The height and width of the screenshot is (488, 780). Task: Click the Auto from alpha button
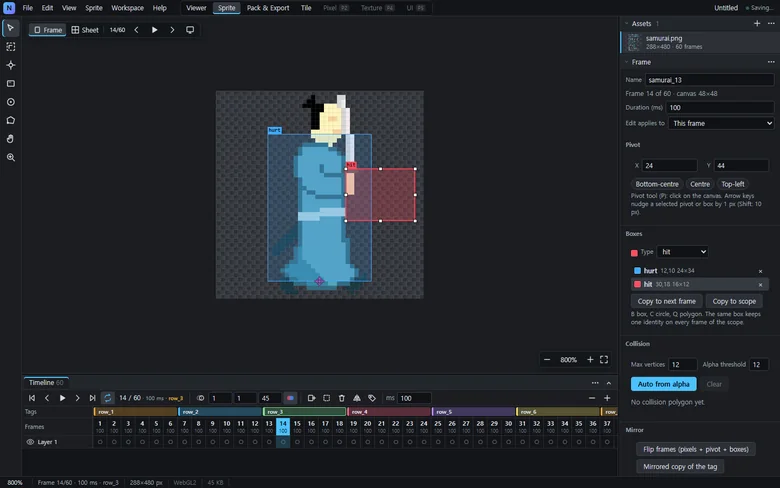664,384
